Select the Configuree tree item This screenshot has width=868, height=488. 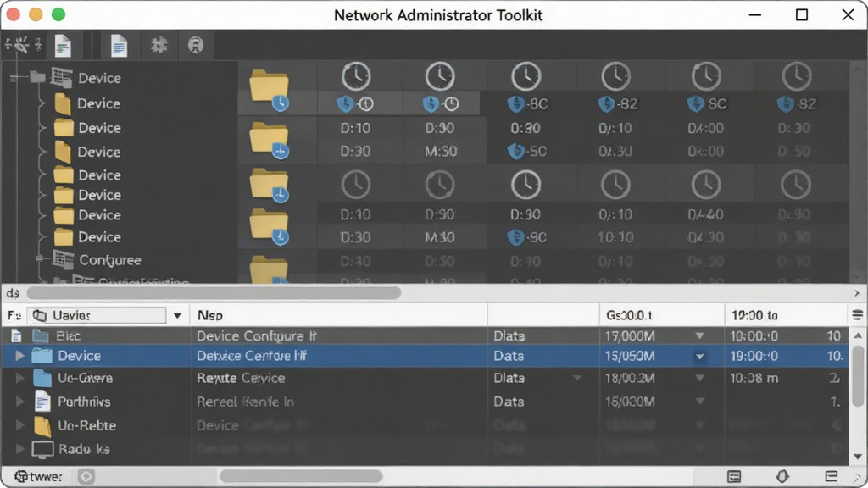[109, 259]
